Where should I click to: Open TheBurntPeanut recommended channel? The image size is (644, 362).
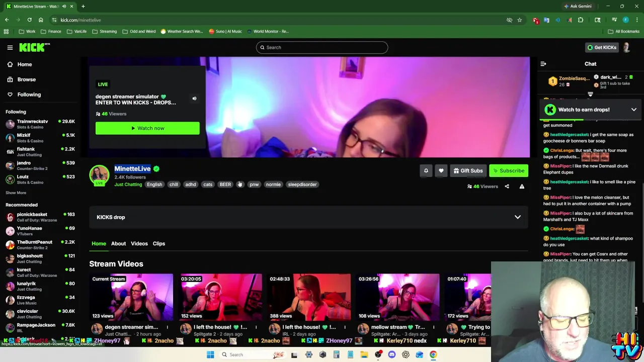[40, 244]
